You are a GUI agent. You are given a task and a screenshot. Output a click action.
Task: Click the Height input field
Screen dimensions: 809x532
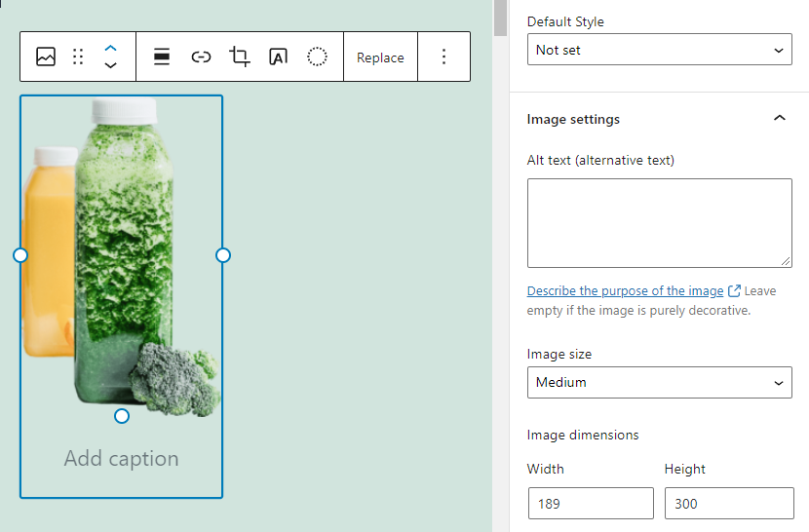coord(728,504)
